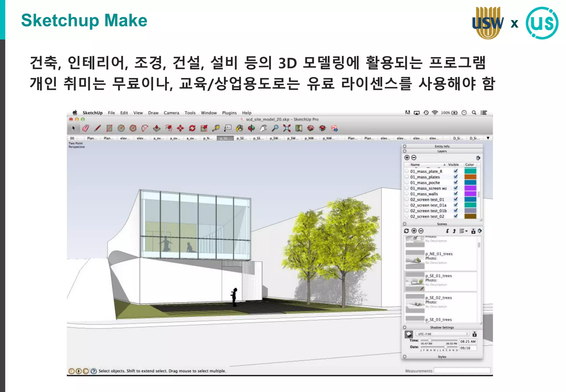Choose the red Rotate tool
Image resolution: width=566 pixels, height=392 pixels.
point(192,128)
